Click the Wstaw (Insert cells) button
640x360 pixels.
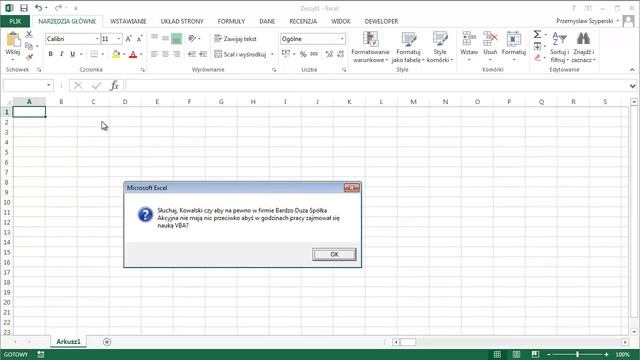click(469, 47)
